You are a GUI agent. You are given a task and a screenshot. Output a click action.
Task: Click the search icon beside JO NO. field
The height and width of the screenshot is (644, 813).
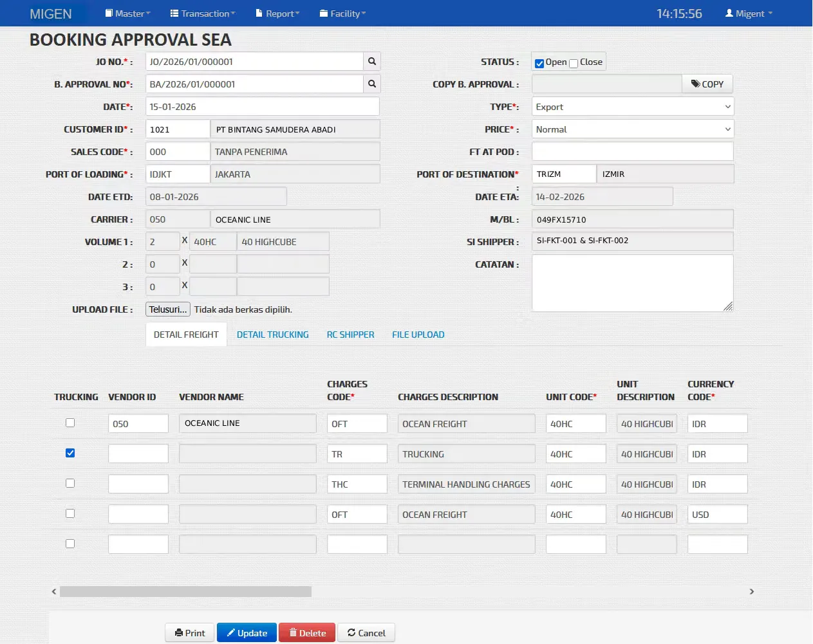tap(371, 62)
